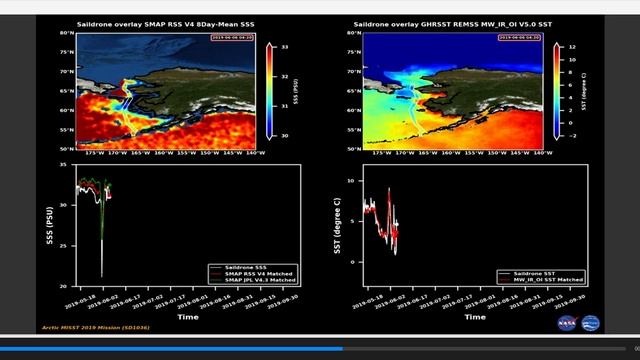Click the SST temperature map of Alaska
The width and height of the screenshot is (640, 360).
tap(453, 91)
